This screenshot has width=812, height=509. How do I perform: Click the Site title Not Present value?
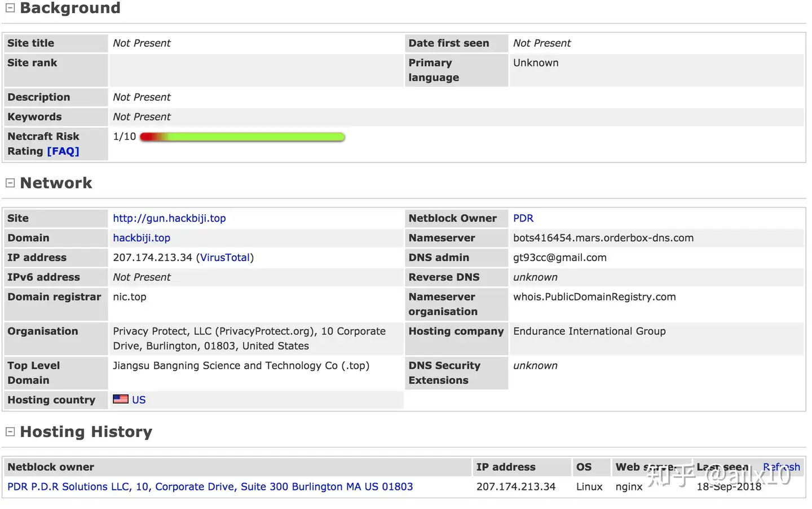click(142, 43)
